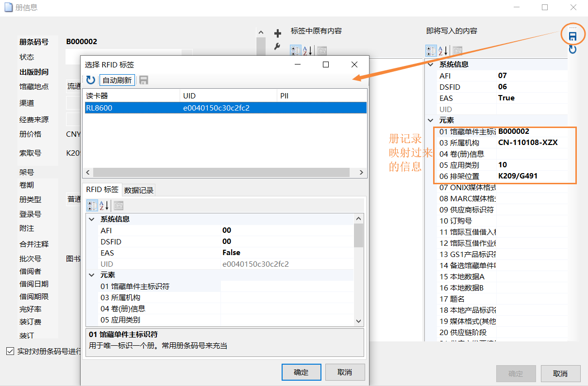This screenshot has height=386, width=588.
Task: Click the up arrow of 册信息 form scrollbar
Action: pyautogui.click(x=261, y=32)
